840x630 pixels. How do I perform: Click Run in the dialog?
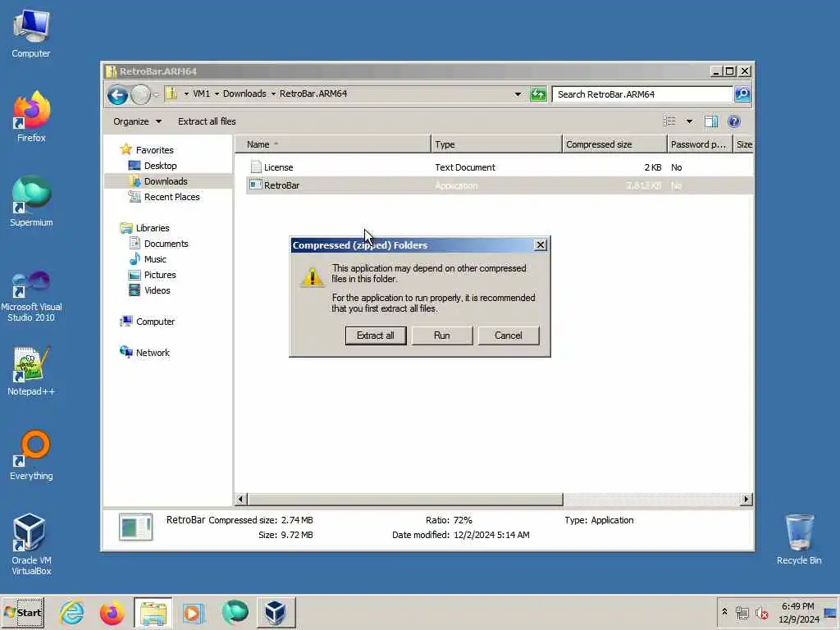pos(442,336)
